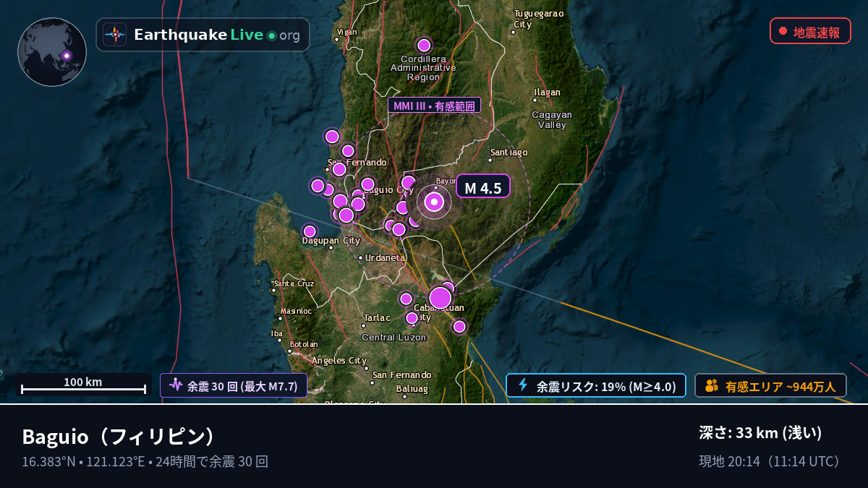
Task: Open the 余震リスク: 19% badge
Action: point(595,385)
